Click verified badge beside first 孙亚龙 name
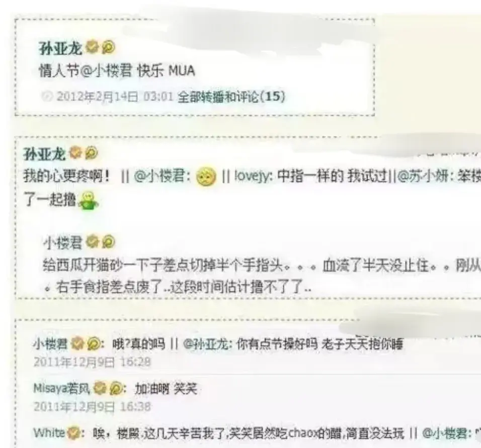481x448 pixels. click(x=92, y=47)
